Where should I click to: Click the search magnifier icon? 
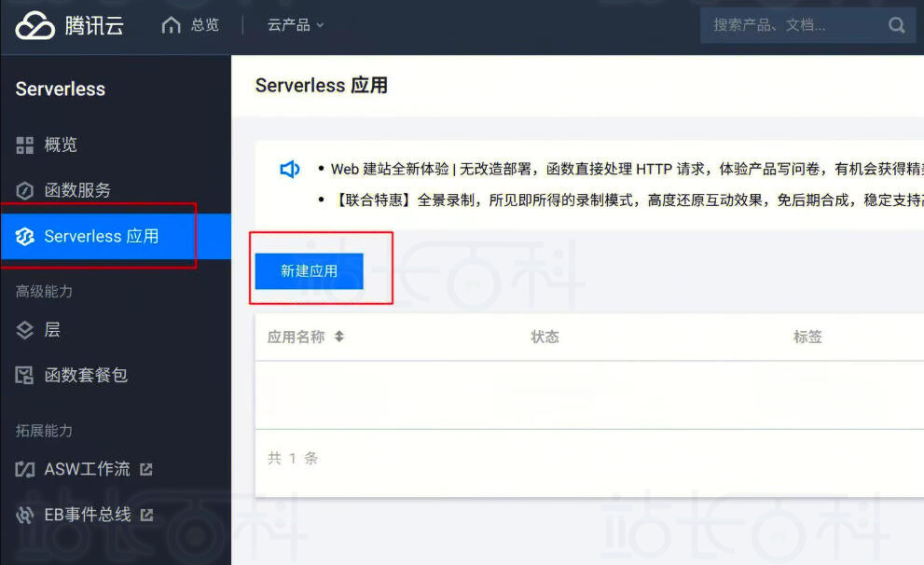click(x=896, y=25)
